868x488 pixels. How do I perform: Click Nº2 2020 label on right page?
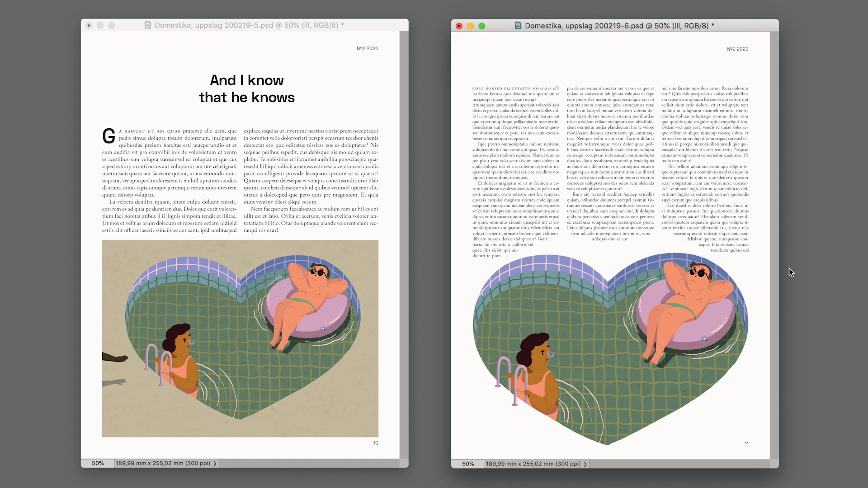coord(737,49)
